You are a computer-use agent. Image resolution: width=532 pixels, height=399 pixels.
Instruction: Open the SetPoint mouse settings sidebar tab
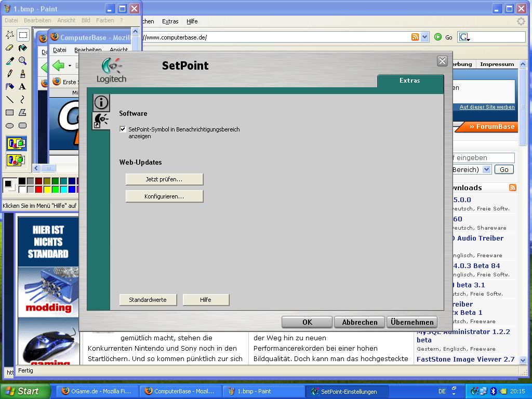click(x=101, y=121)
